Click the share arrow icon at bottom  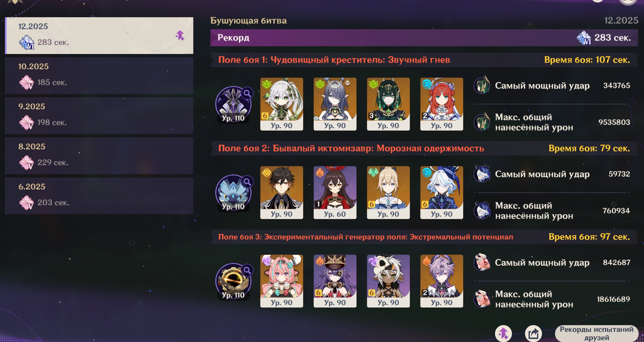(x=533, y=333)
